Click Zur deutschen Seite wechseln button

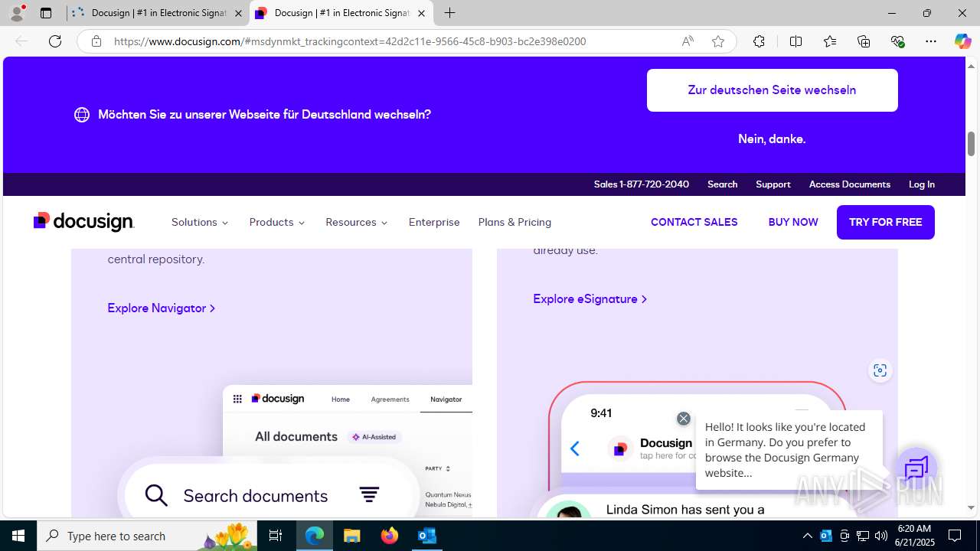click(x=773, y=90)
